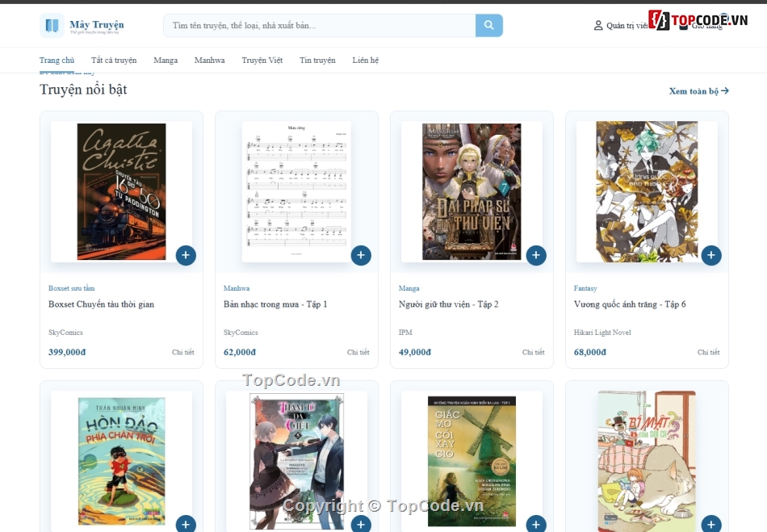Click the 399,000đ price

click(x=67, y=352)
